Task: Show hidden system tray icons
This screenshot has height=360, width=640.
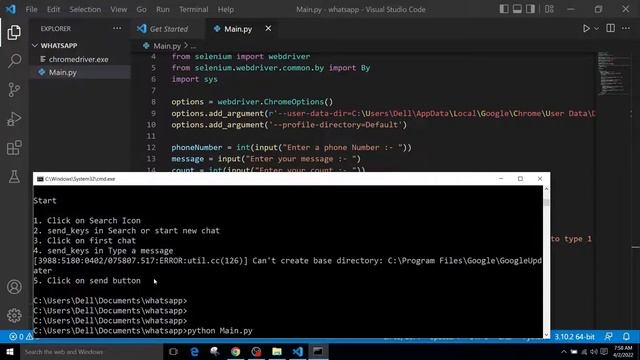Action: coord(564,351)
